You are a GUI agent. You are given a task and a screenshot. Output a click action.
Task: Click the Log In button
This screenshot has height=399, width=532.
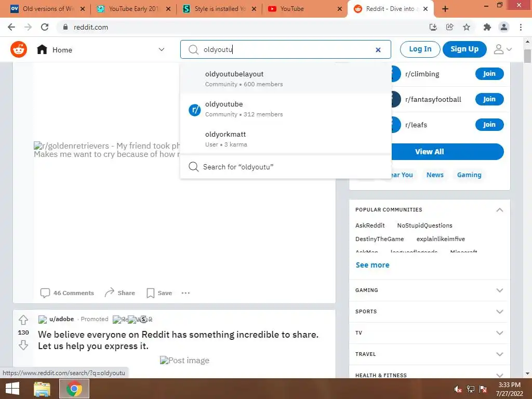point(420,49)
